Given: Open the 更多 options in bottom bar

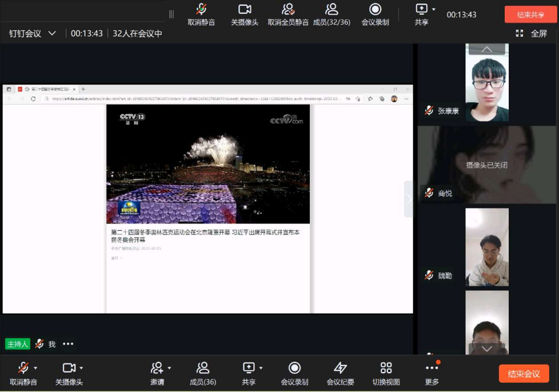Looking at the screenshot, I should point(432,373).
